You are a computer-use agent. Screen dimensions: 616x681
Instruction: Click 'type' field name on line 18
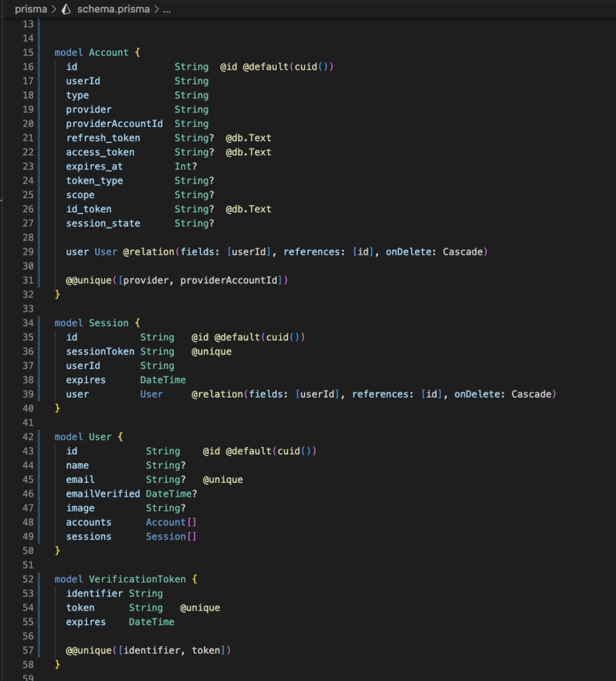[77, 96]
